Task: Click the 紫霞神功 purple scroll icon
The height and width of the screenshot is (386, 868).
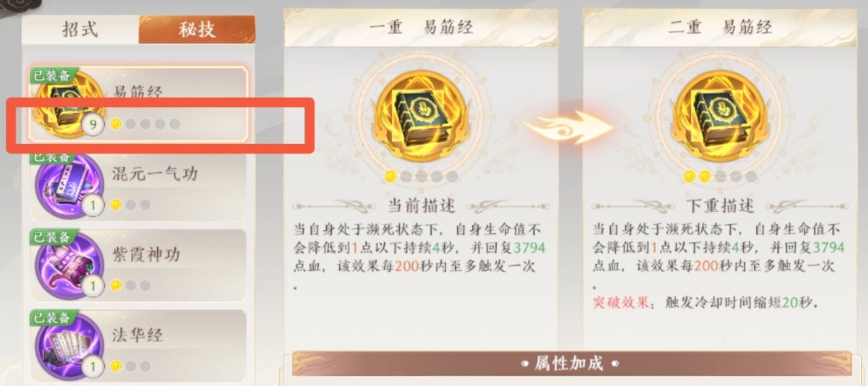Action: pos(68,266)
